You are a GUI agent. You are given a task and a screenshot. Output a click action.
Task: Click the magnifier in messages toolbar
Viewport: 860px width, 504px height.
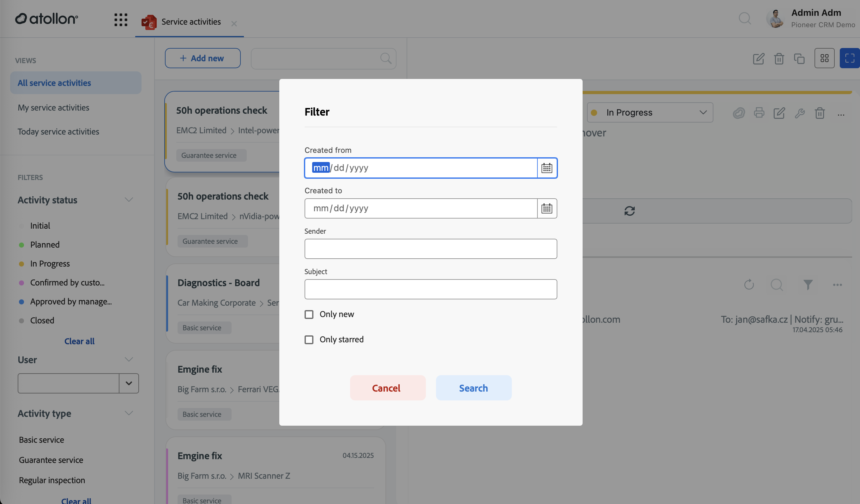777,285
